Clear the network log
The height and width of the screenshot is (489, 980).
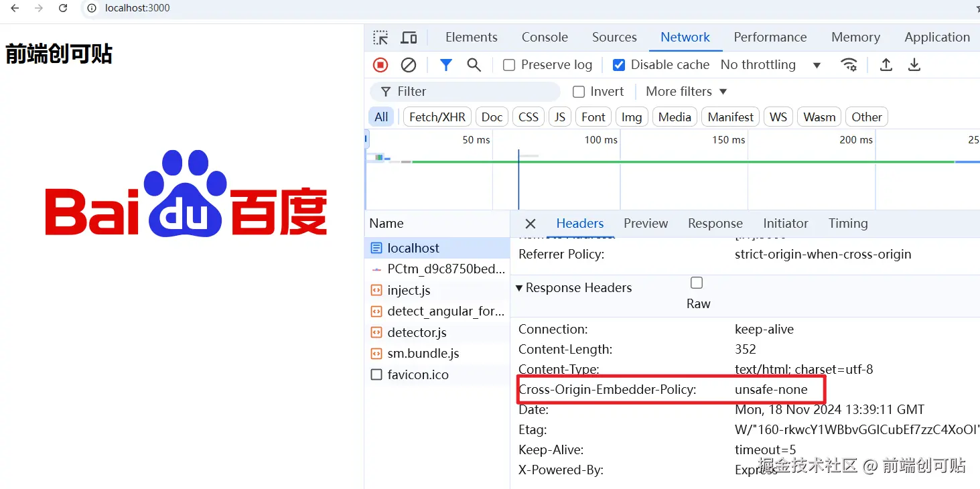click(x=409, y=65)
